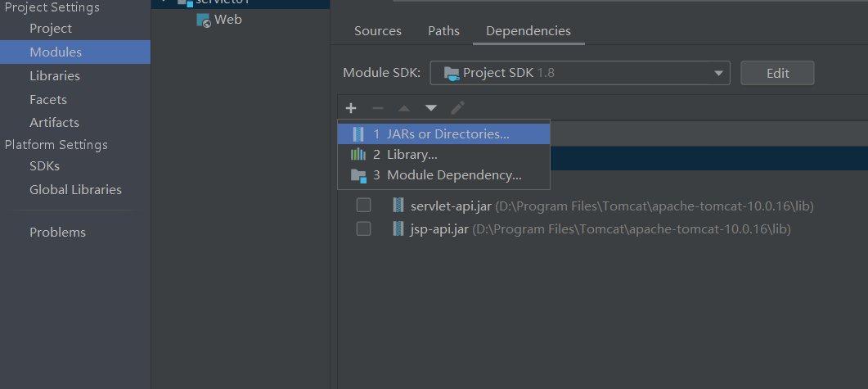Screen dimensions: 868x389
Task: Click the Edit pencil icon in toolbar
Action: point(458,108)
